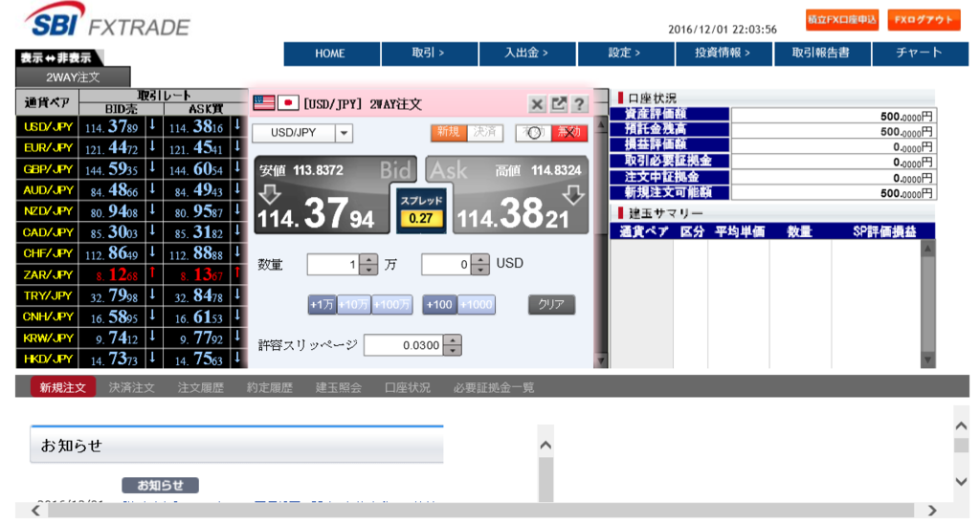Switch to the 必要証拠金一覧 tab
The image size is (980, 523).
(x=494, y=387)
